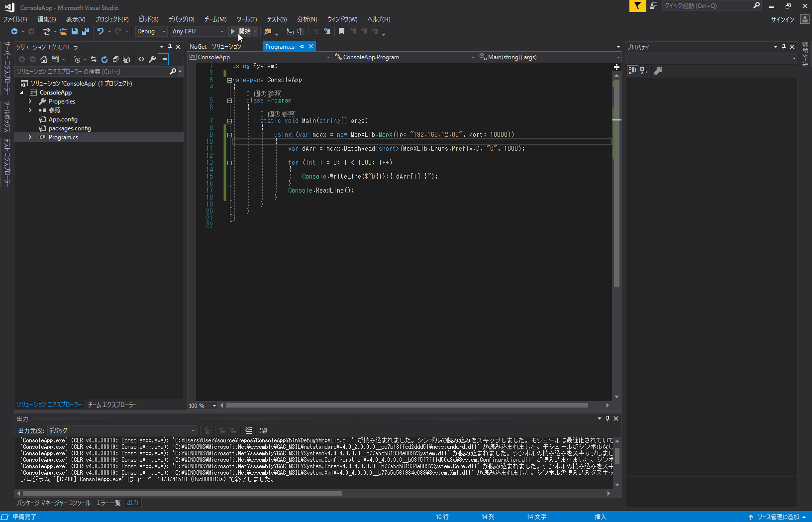Expand the Properties node in Solution Explorer
The height and width of the screenshot is (522, 812).
31,101
